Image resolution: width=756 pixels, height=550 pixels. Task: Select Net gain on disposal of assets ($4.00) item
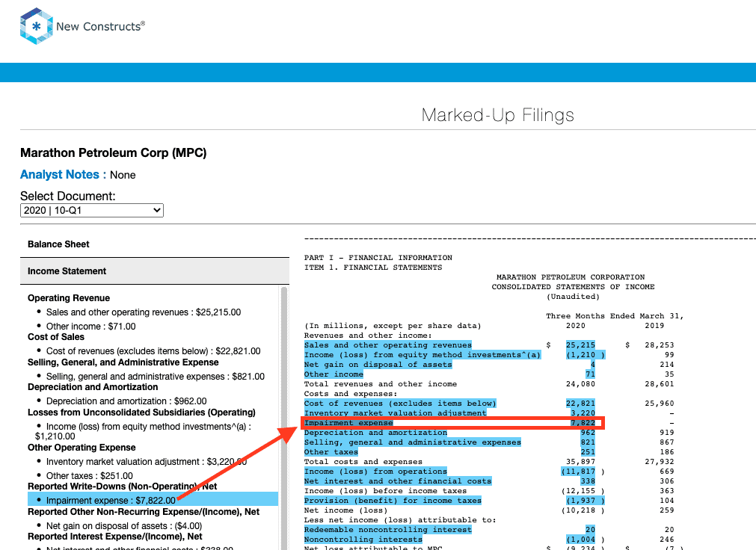point(124,526)
